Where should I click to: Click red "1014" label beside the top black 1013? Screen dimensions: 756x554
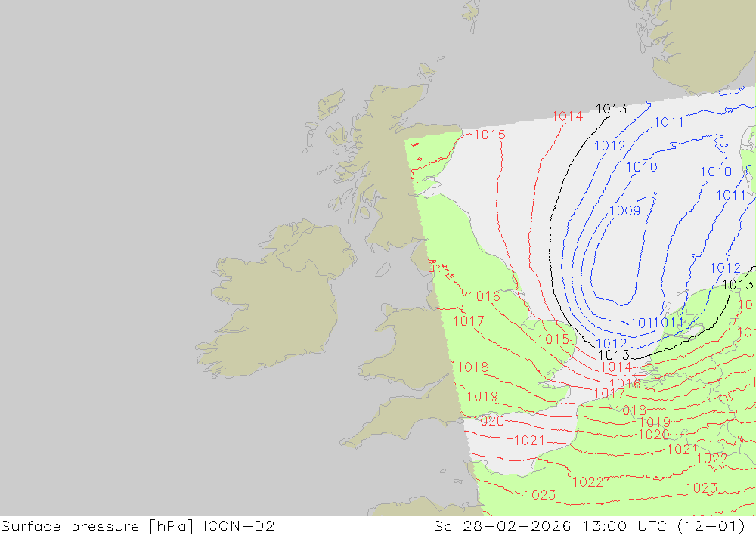point(568,116)
